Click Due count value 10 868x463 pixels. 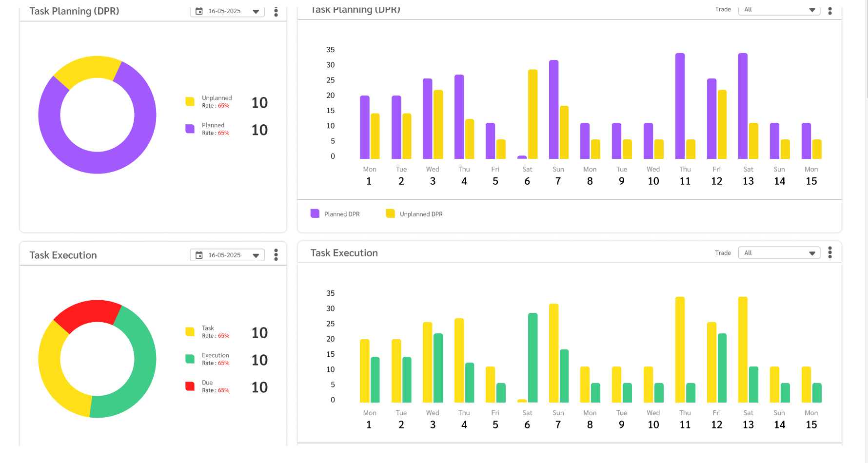tap(259, 387)
